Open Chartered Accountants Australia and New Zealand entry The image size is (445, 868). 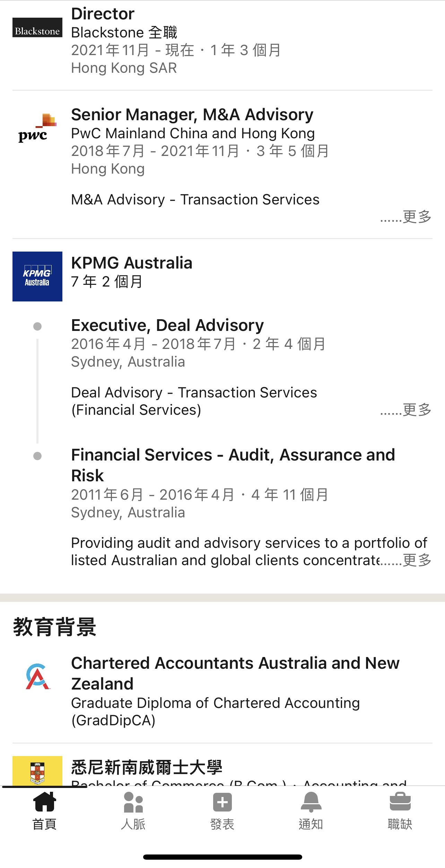click(235, 673)
